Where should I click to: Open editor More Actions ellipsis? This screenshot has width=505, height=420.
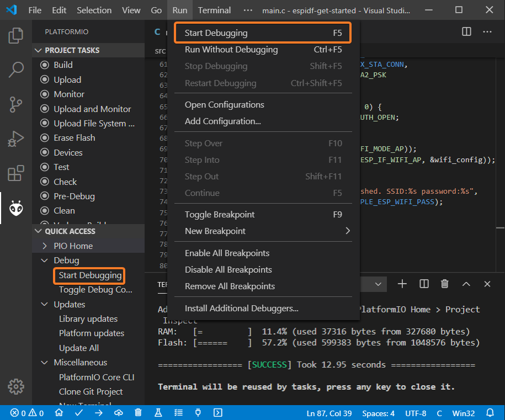tap(487, 31)
